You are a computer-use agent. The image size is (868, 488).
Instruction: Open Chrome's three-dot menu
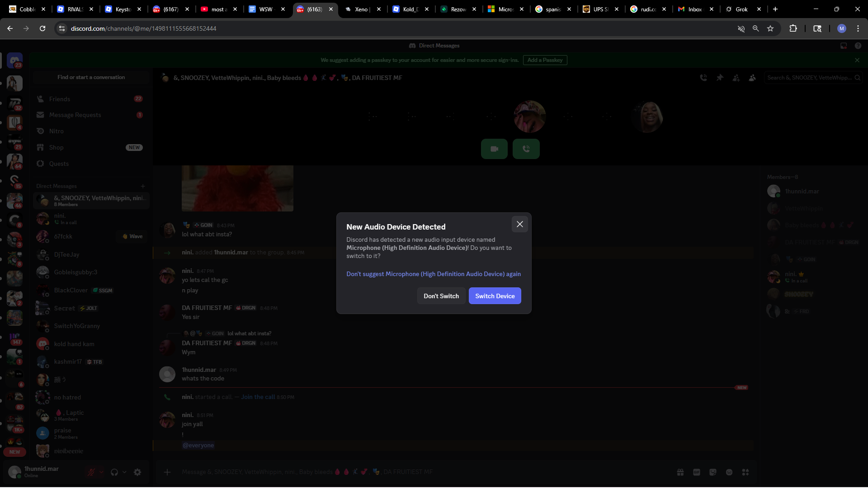[858, 28]
